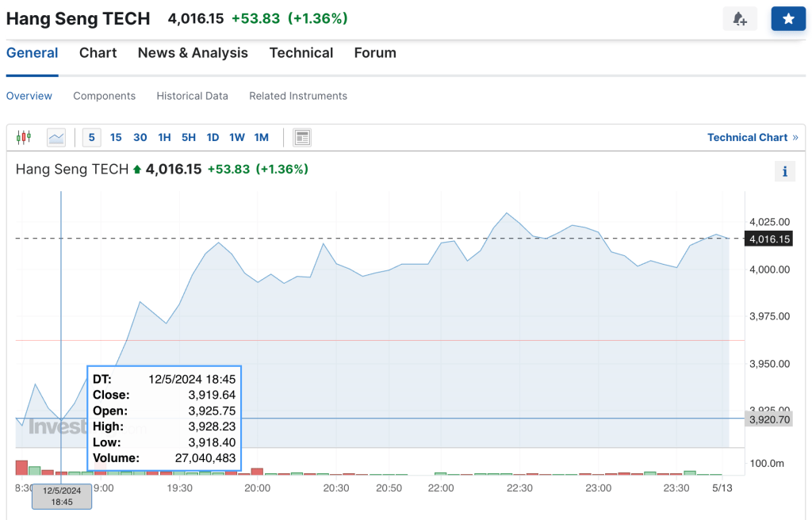The image size is (812, 520).
Task: Switch to candlestick chart type
Action: (24, 137)
